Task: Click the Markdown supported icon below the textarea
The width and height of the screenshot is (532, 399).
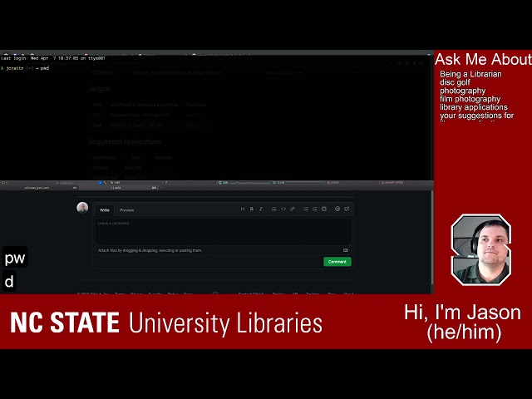Action: (346, 250)
